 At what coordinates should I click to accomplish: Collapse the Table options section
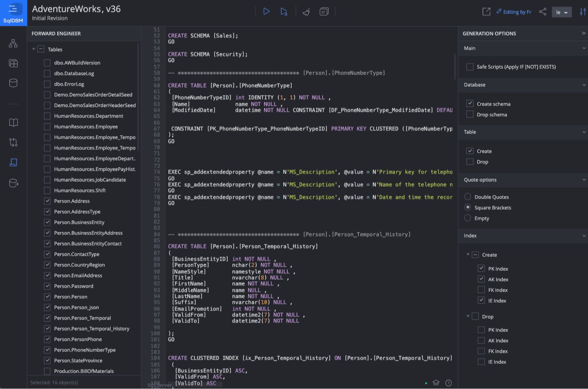(584, 132)
